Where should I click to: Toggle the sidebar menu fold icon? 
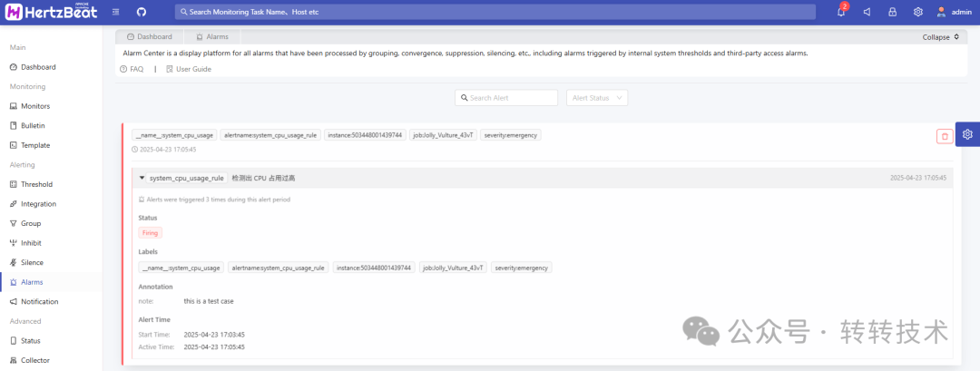click(116, 12)
